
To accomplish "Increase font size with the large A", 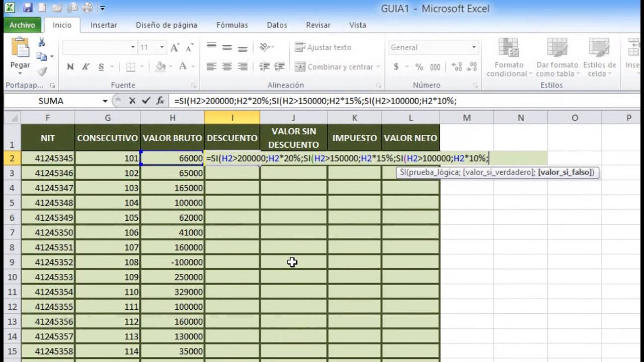I will [x=175, y=47].
